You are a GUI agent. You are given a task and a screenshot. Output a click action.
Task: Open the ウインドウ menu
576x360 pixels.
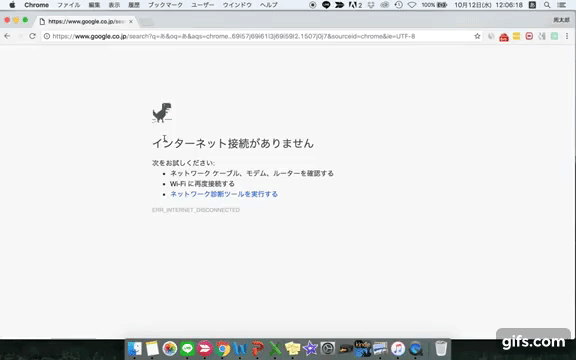point(237,5)
